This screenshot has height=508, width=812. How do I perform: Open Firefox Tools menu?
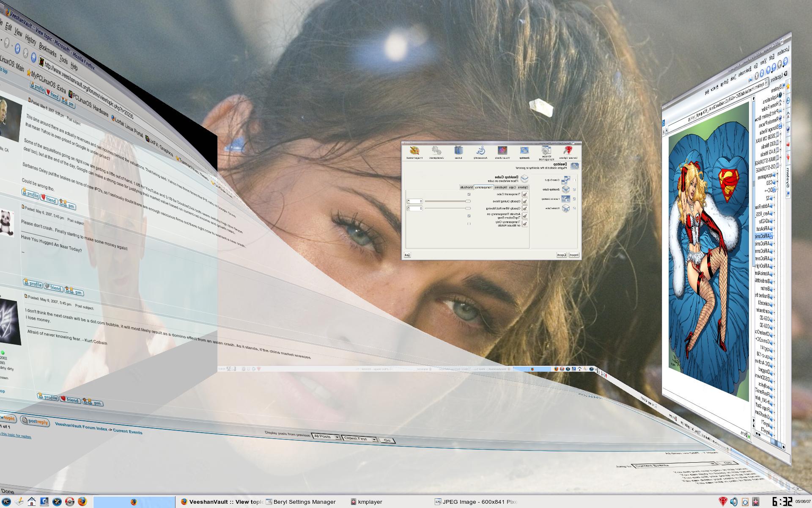(63, 59)
